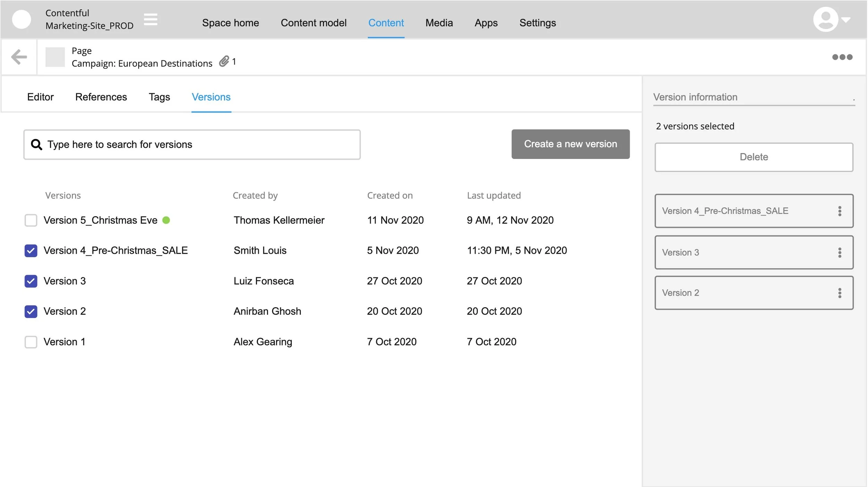
Task: Open Version 4_Pre-Christmas_SALE row name
Action: [x=116, y=251]
